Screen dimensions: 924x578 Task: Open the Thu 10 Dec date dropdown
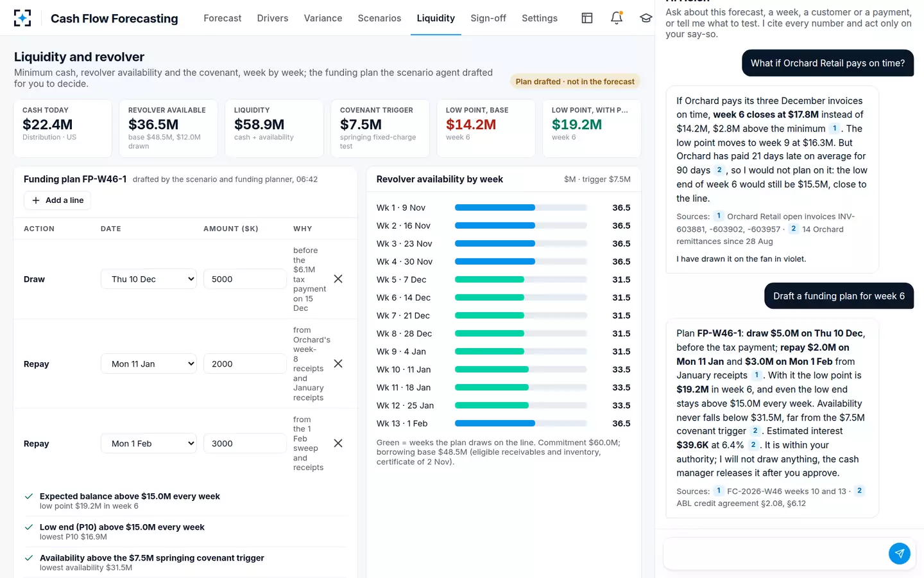click(149, 279)
